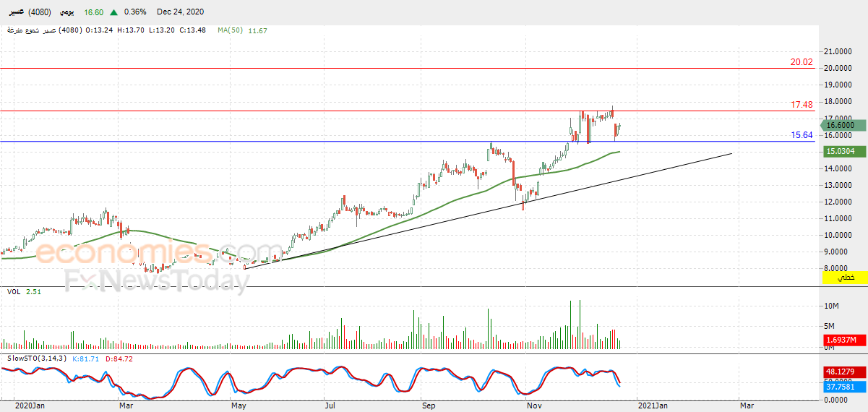Image resolution: width=868 pixels, height=412 pixels.
Task: Click the green up-triangle price change indicator
Action: (114, 12)
